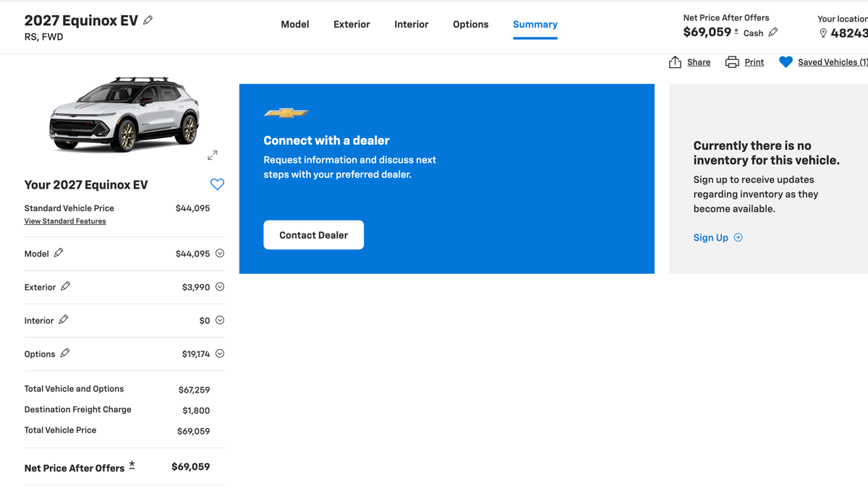Save vehicle with heart outline icon
The width and height of the screenshot is (868, 488).
click(217, 184)
